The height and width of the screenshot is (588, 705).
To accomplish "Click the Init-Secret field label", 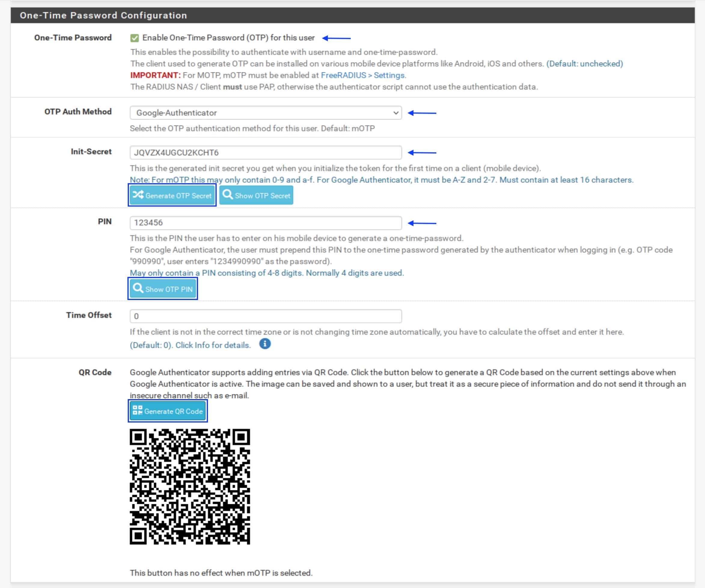I will [x=91, y=152].
